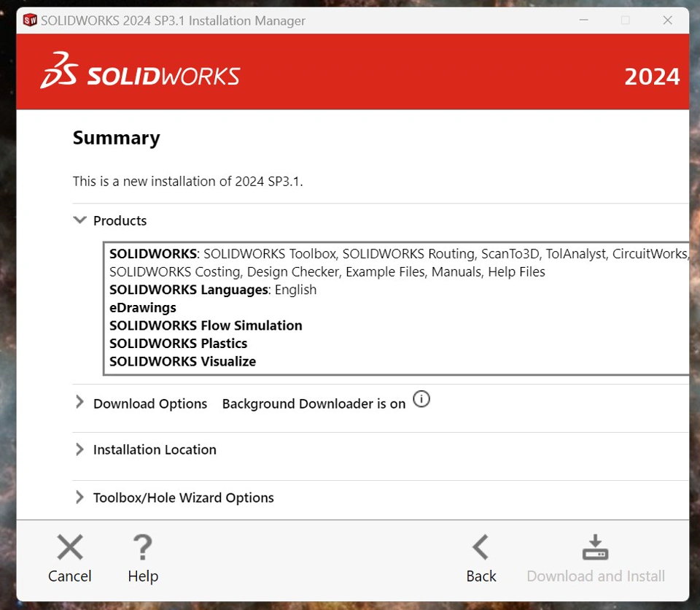Click the 3DS SOLIDWORKS logo banner

[140, 71]
